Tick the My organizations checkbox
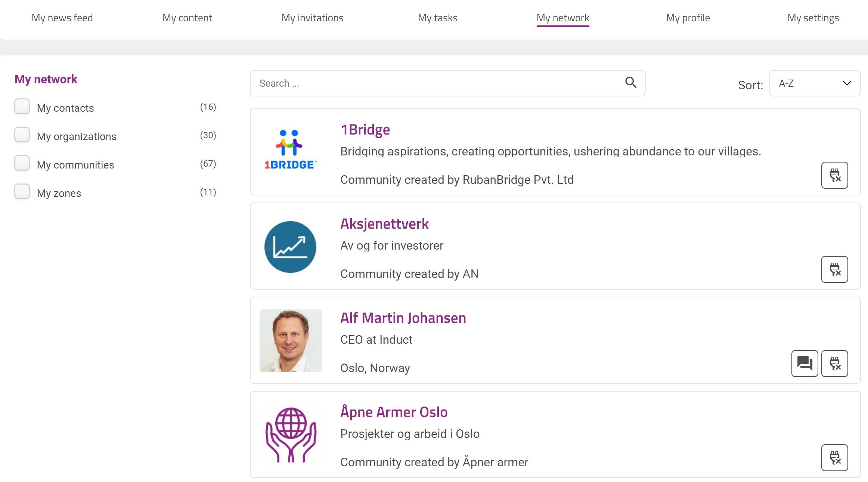This screenshot has height=482, width=868. (22, 135)
